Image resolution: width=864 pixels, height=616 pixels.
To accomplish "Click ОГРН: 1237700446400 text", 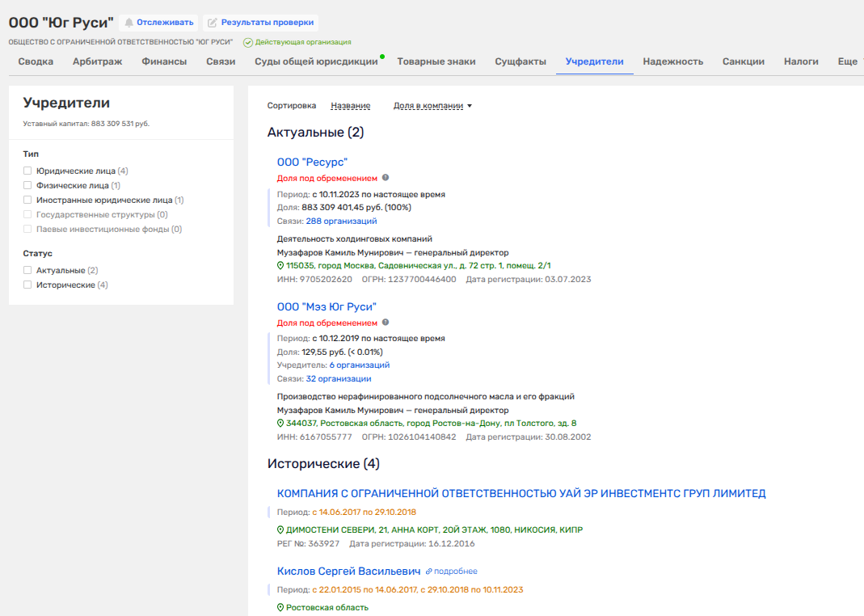I will (x=409, y=280).
